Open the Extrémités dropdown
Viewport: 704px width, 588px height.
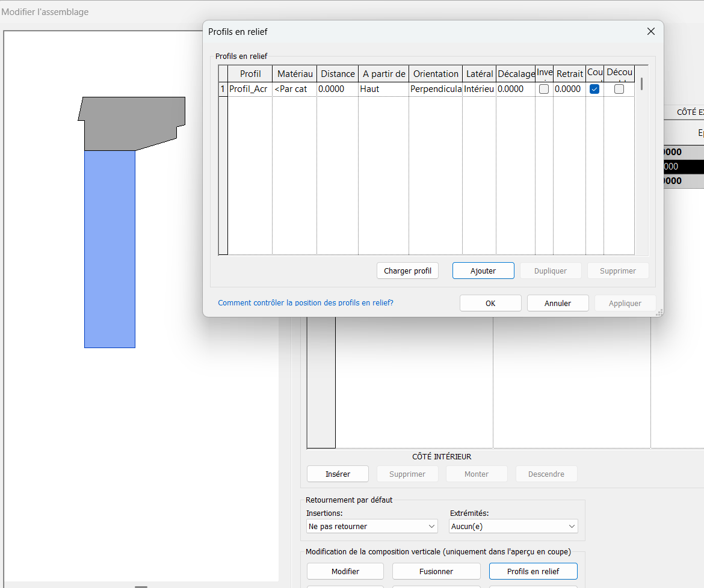(513, 526)
